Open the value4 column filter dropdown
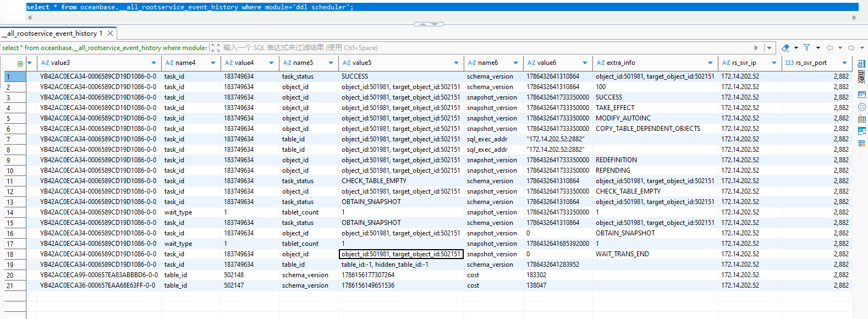The height and width of the screenshot is (319, 868). click(271, 63)
